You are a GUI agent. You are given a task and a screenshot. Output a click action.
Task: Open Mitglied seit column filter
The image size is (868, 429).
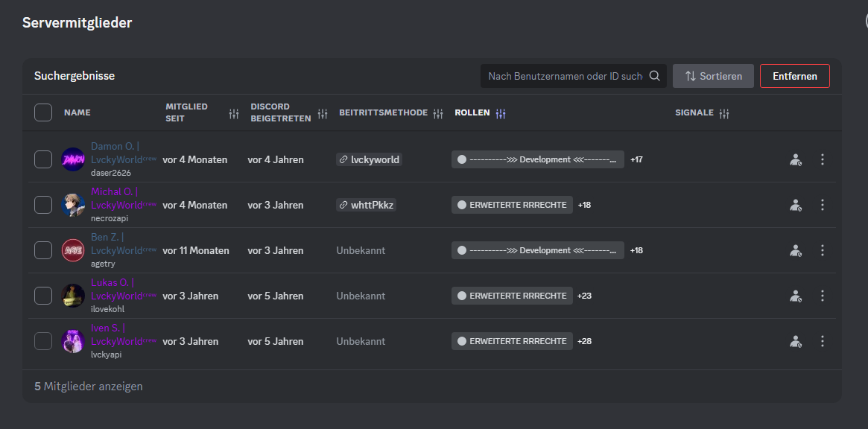(234, 113)
